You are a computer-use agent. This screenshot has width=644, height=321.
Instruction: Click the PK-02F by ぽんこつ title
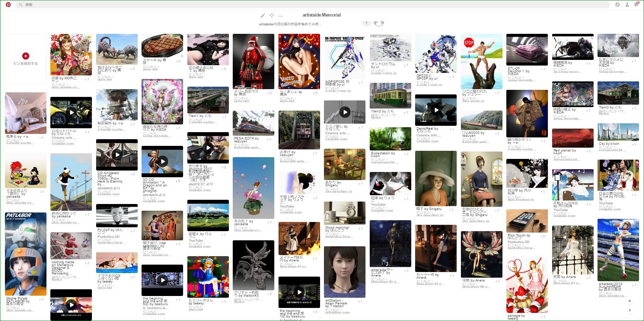pyautogui.click(x=110, y=232)
